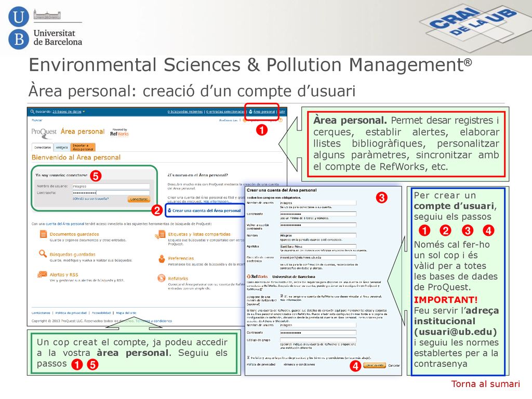Click the 'Volver a escribir contraseña' field
This screenshot has height=399, width=532.
(318, 225)
